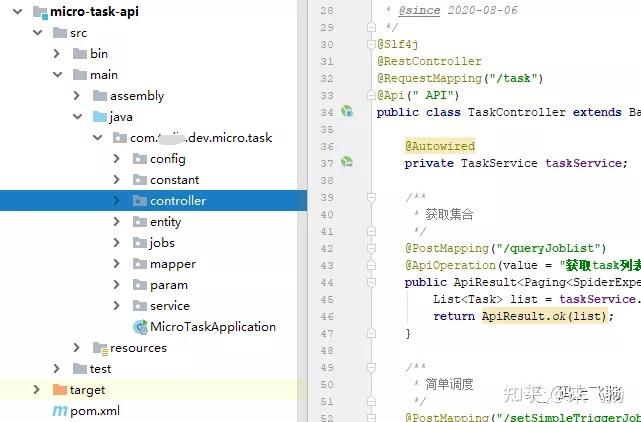Click the Spring bean gutter icon beside TaskController
Viewport: 641px width, 422px height.
tap(347, 111)
